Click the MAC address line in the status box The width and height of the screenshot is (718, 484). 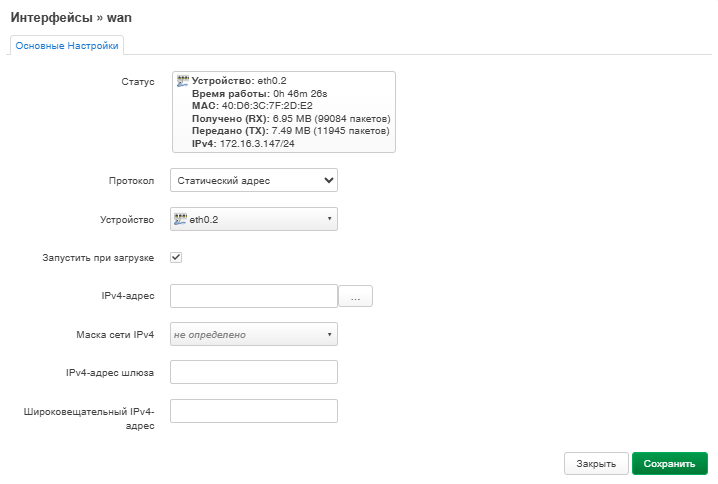pos(252,105)
